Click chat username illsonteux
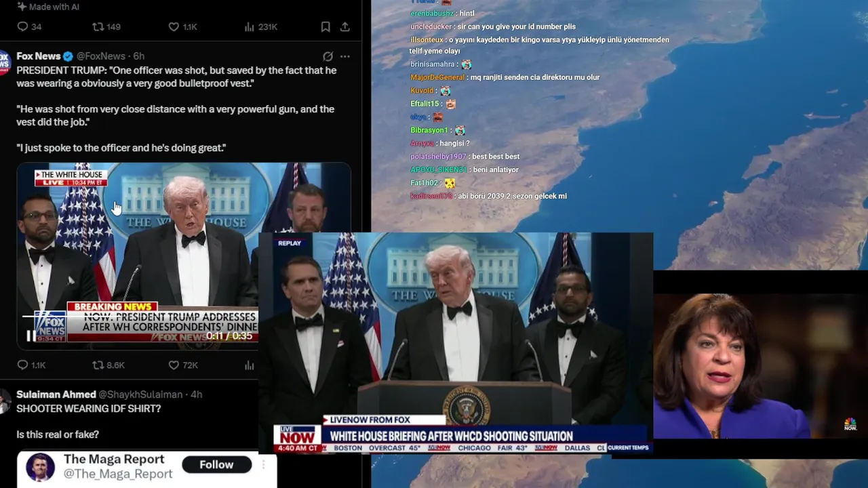 (427, 40)
